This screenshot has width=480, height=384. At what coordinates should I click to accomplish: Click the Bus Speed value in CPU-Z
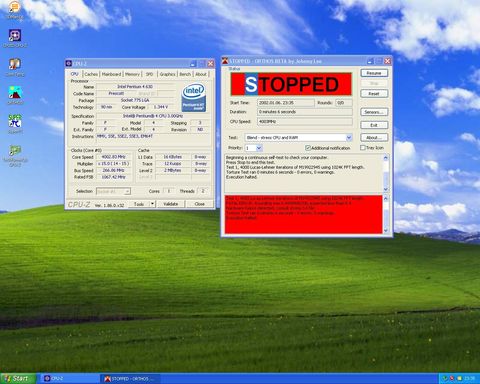point(114,170)
